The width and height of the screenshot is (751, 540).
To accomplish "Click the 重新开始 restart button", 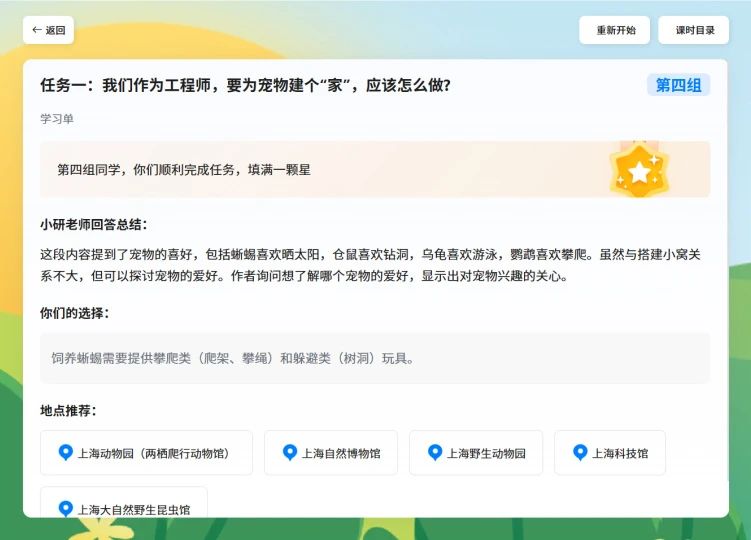I will coord(614,30).
